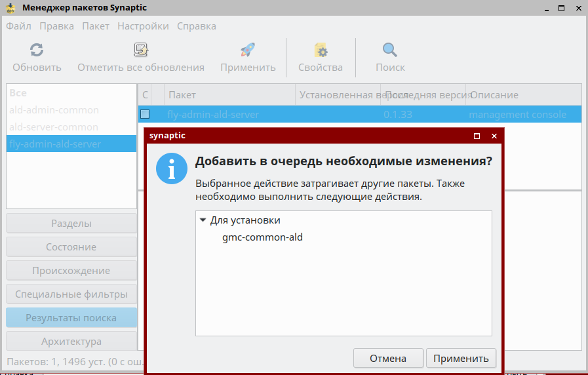Click Отмена button in dialog
Image resolution: width=588 pixels, height=375 pixels.
click(x=388, y=359)
